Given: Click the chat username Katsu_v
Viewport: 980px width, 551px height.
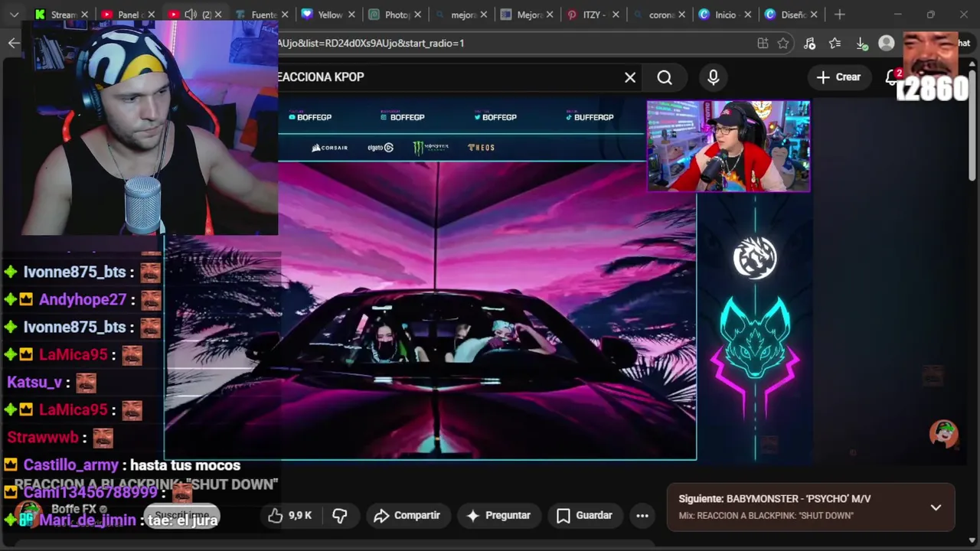Looking at the screenshot, I should (x=34, y=382).
